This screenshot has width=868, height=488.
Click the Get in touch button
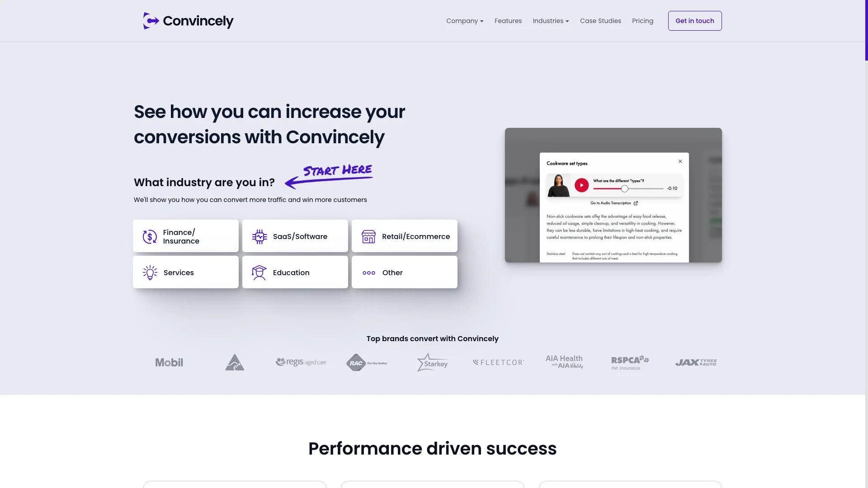(694, 20)
